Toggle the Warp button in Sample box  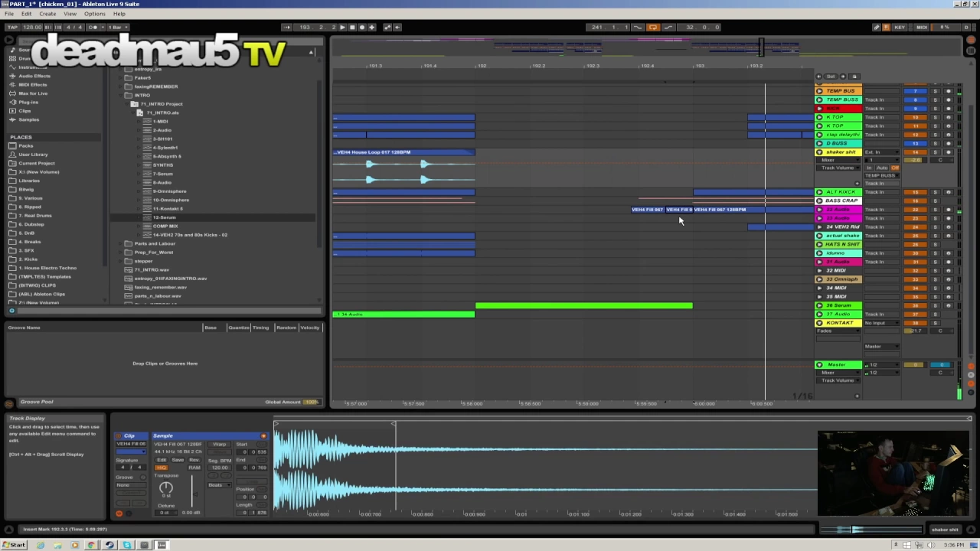point(220,444)
